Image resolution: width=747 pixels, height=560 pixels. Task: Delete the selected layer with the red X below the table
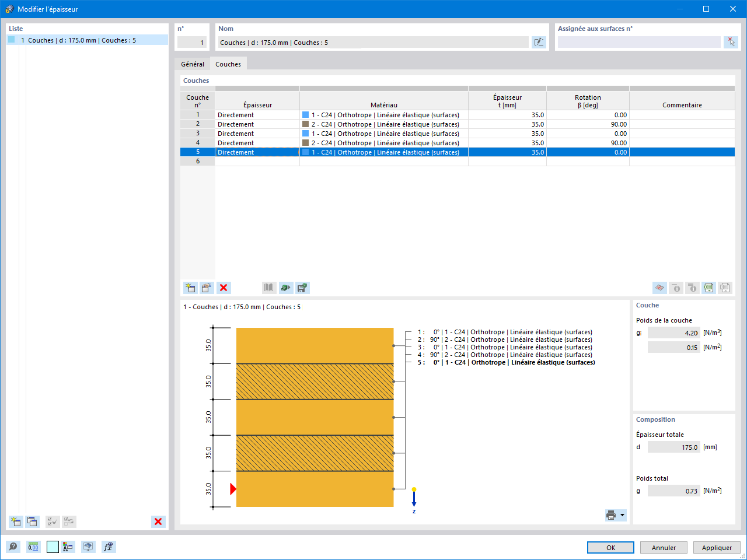pos(224,288)
